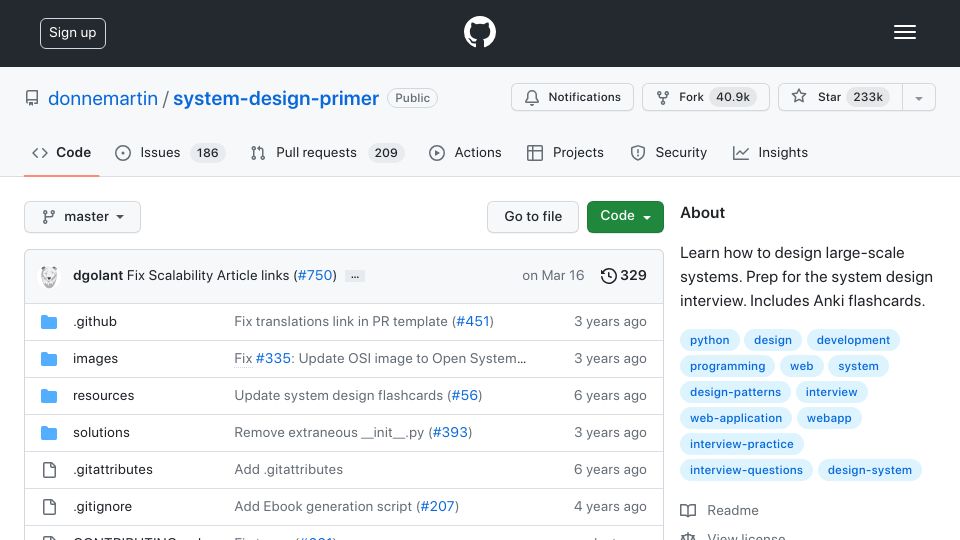
Task: Click the development topic tag
Action: tap(853, 340)
